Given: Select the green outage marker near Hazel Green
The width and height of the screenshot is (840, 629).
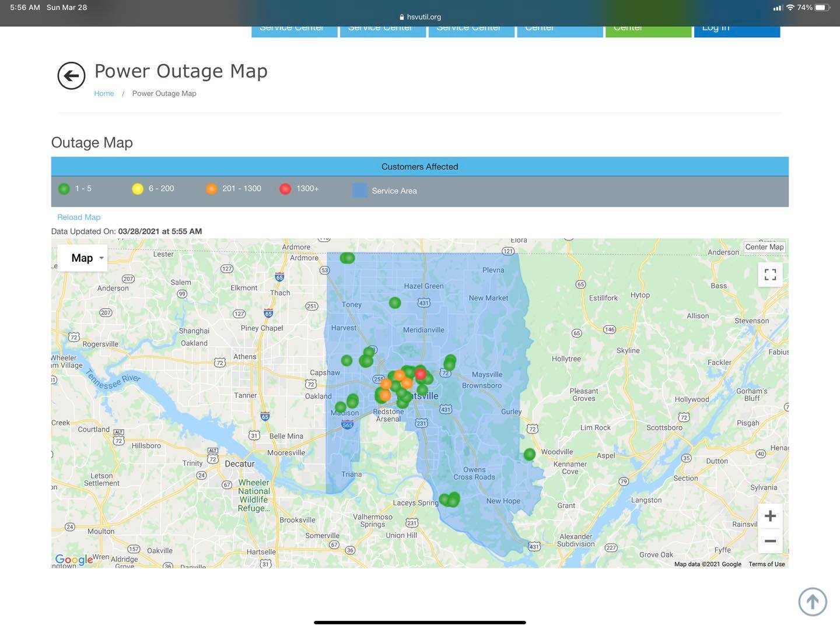Looking at the screenshot, I should [395, 303].
